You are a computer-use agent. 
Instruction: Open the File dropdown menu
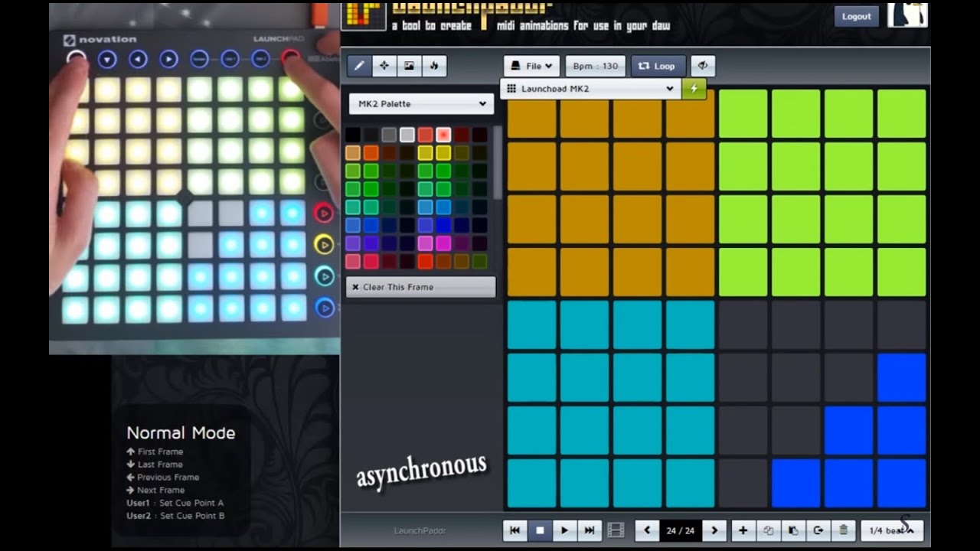(532, 66)
